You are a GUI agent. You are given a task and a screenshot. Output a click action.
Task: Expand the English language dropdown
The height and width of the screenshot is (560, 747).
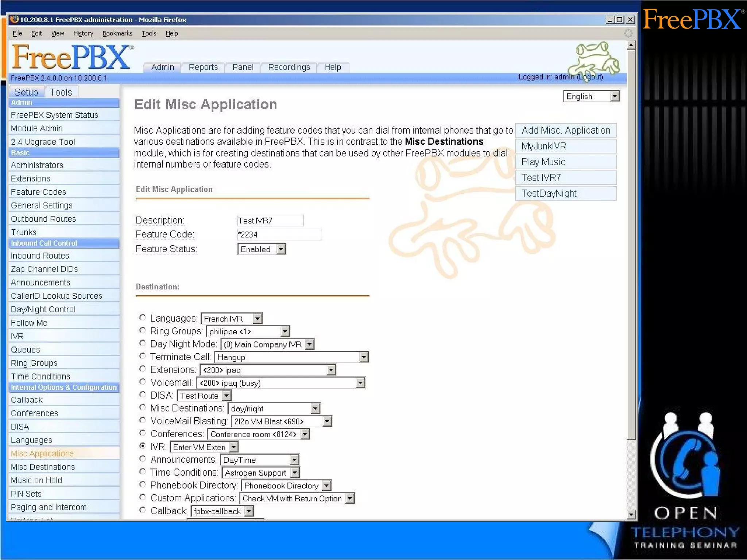[x=591, y=96]
